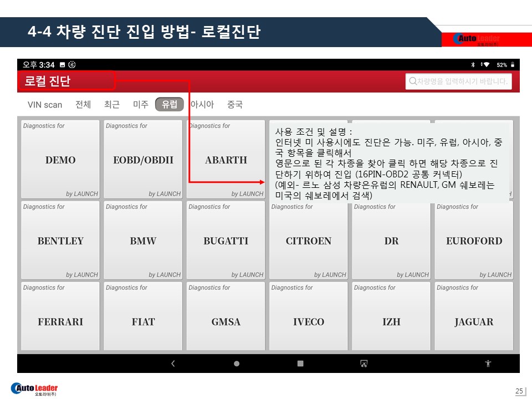
Task: Open the BMW diagnostics tile
Action: tap(143, 240)
